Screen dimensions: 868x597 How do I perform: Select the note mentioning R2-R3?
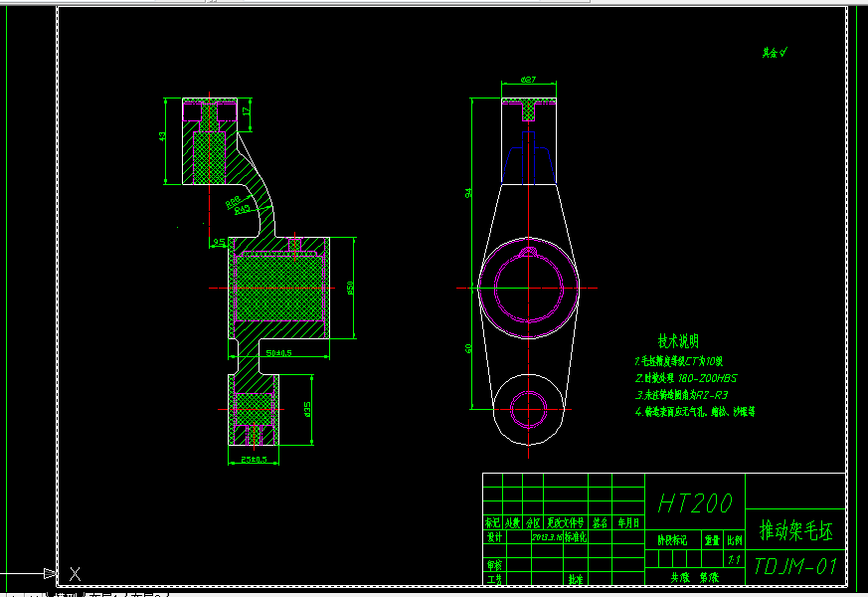[681, 395]
